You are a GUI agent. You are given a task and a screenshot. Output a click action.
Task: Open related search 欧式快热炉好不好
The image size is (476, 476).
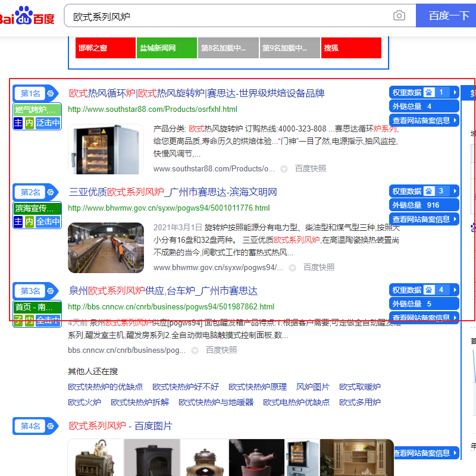(x=186, y=387)
